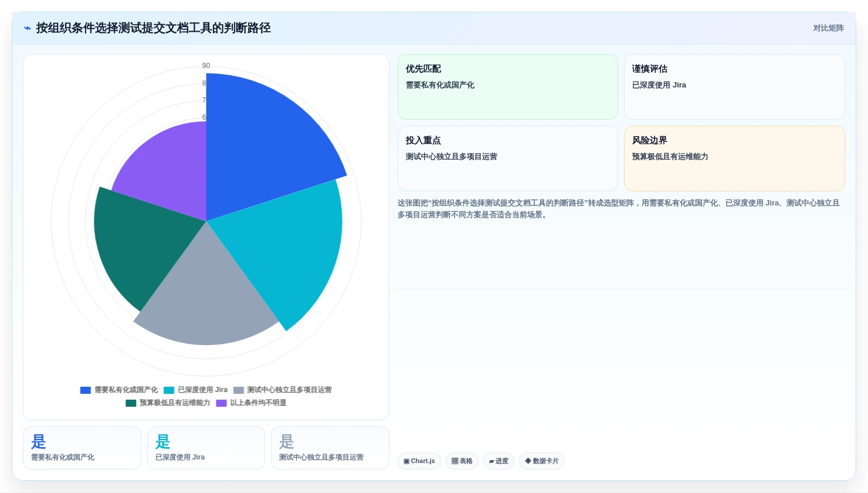Open the 风险边界 card

pos(734,158)
